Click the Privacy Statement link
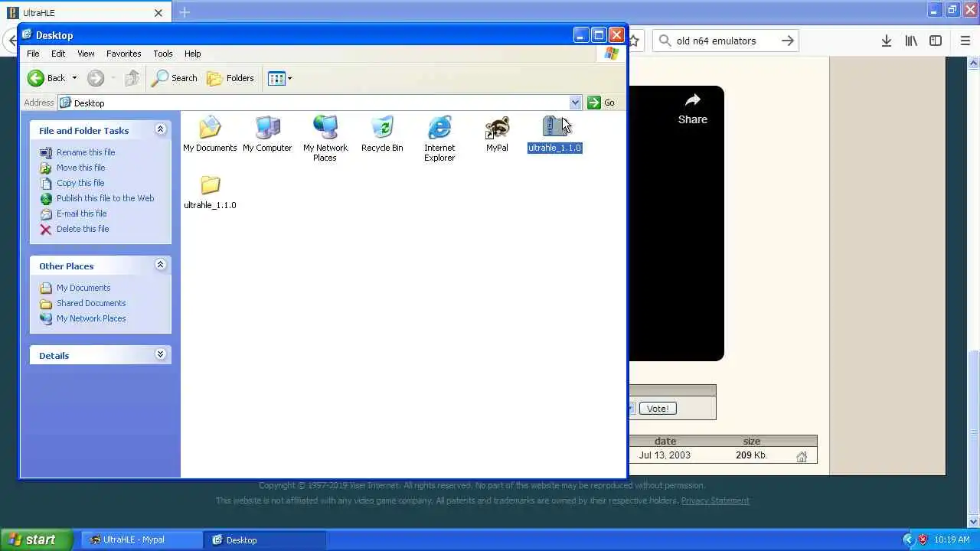Image resolution: width=980 pixels, height=551 pixels. pos(715,500)
